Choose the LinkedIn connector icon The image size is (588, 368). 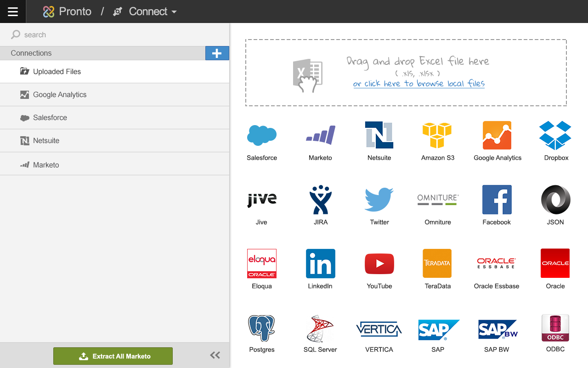pos(321,264)
